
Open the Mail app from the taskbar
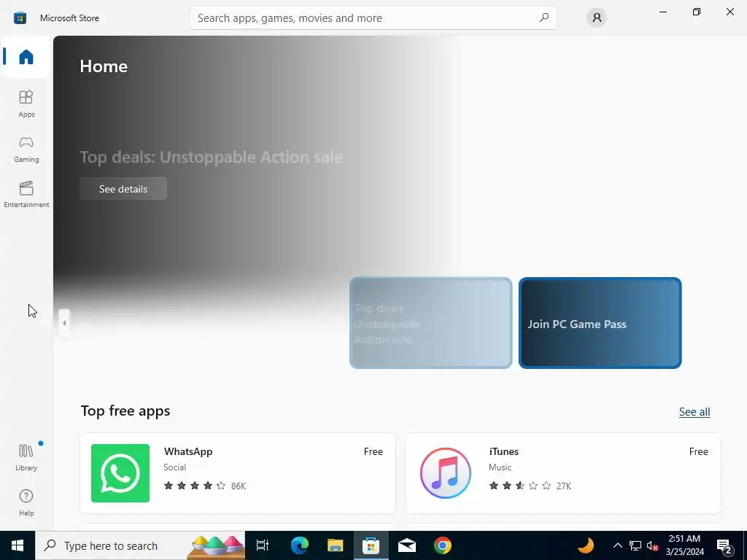coord(407,545)
